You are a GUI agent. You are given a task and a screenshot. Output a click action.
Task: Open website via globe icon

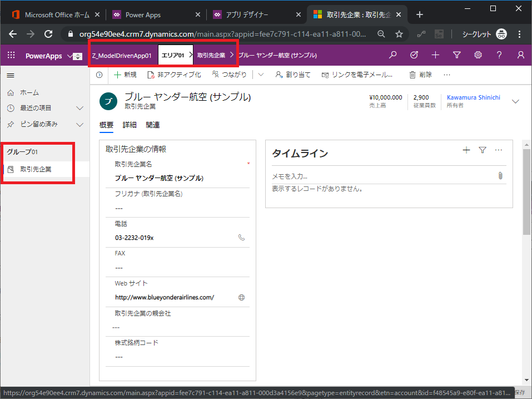[242, 298]
